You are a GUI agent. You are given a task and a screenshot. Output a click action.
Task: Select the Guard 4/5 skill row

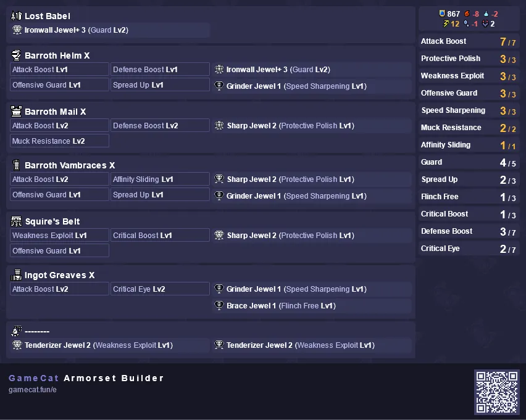coord(469,162)
